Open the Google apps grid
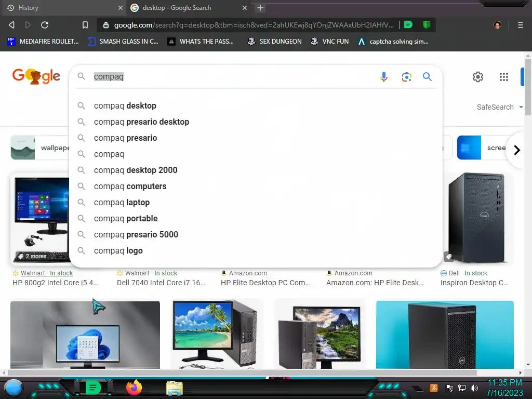Viewport: 532px width, 399px height. point(504,77)
